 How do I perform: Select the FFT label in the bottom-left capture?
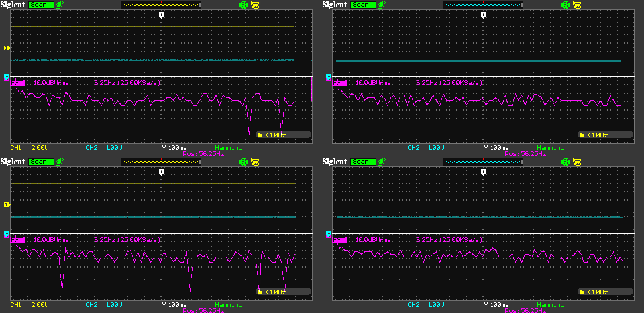[19, 240]
